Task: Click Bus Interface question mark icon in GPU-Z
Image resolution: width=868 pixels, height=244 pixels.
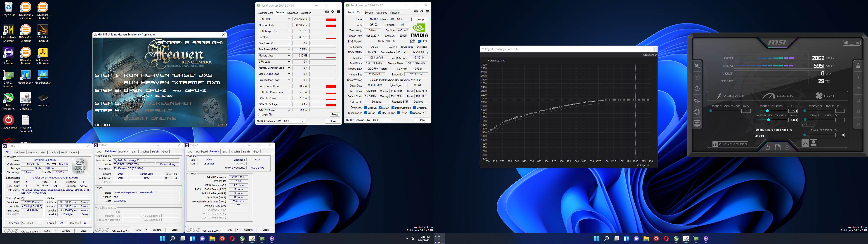Action: (x=427, y=52)
